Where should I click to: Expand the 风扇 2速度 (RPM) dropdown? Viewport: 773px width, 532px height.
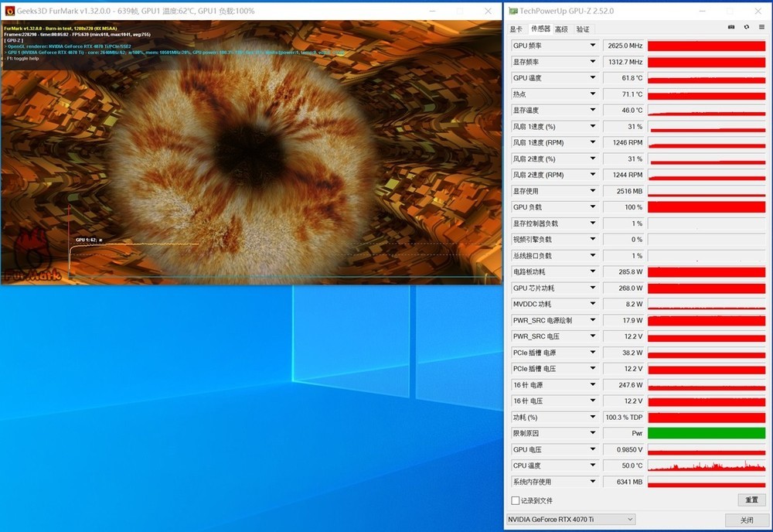[593, 175]
